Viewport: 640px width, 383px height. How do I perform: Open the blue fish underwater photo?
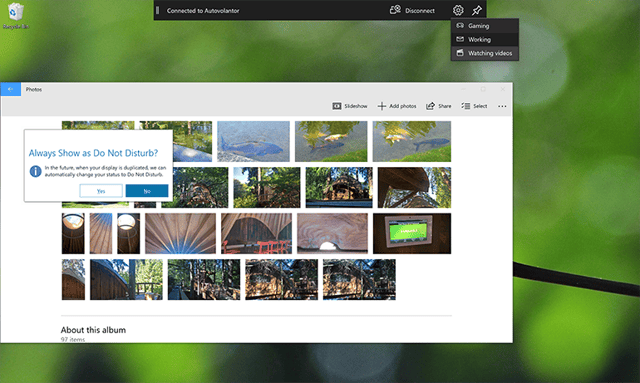(253, 141)
